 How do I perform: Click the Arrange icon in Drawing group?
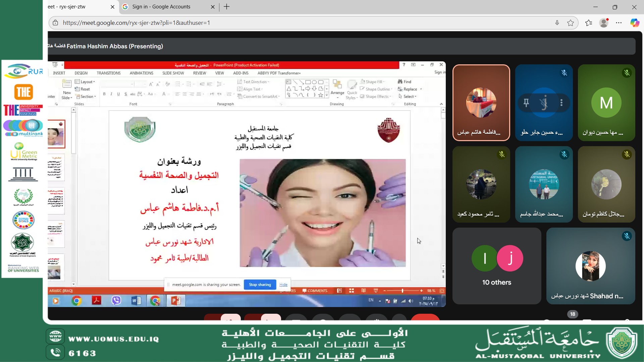pyautogui.click(x=337, y=84)
